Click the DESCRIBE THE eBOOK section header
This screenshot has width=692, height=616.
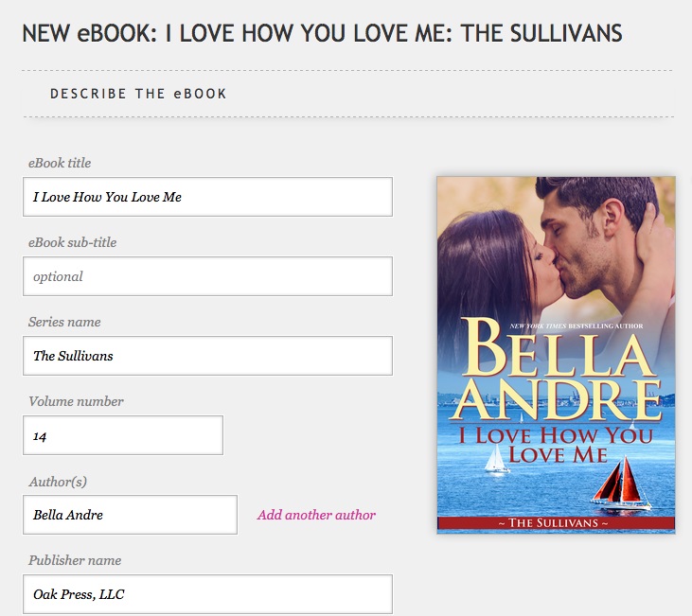tap(138, 94)
